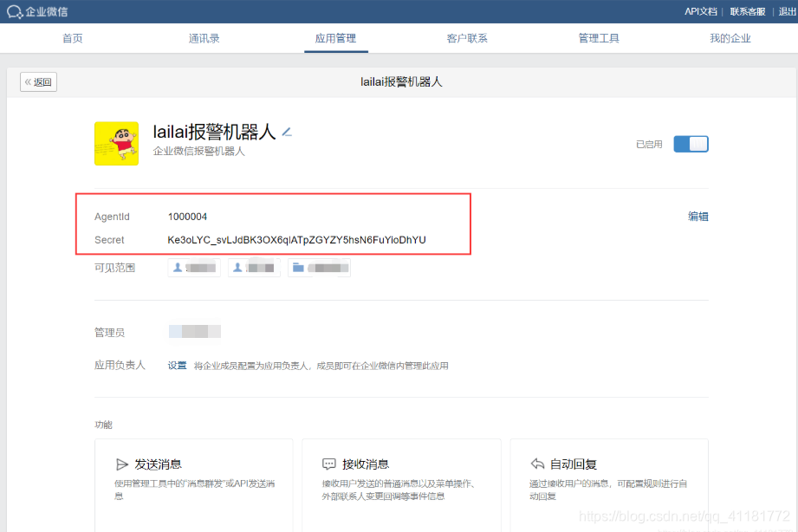Open the 客户联系 tab
This screenshot has width=798, height=532.
tap(467, 38)
